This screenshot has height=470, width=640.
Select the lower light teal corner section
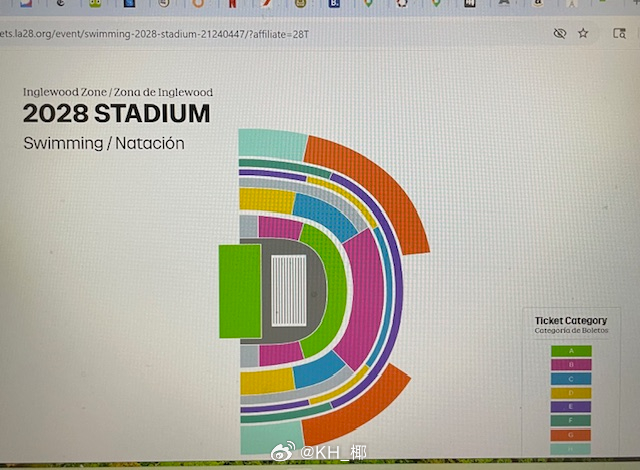click(x=271, y=438)
